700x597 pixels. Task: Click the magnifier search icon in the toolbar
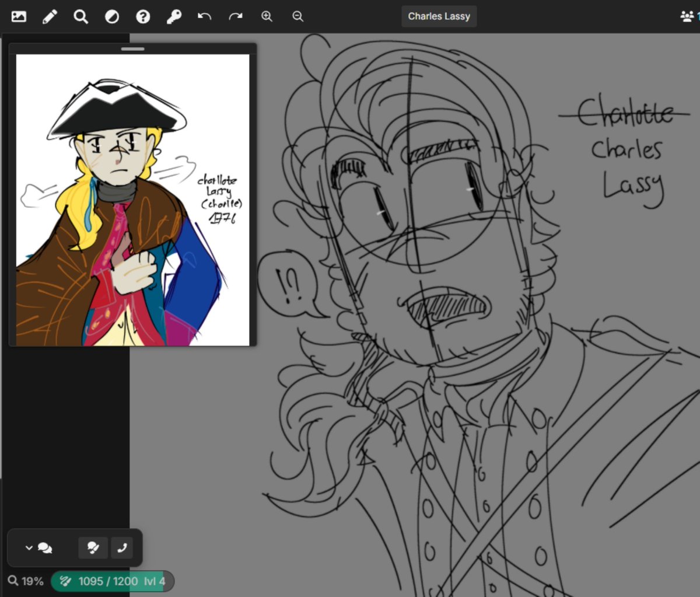tap(81, 16)
